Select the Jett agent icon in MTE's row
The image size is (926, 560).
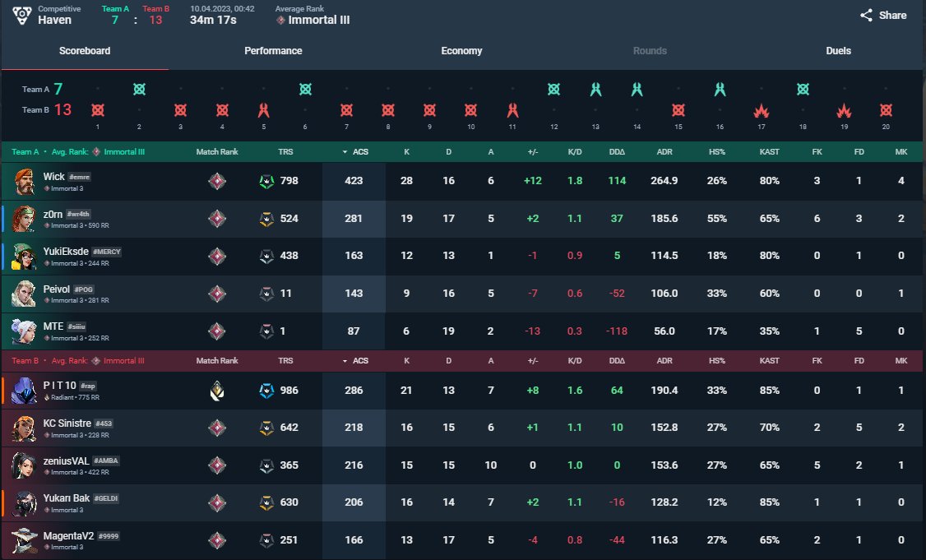[x=23, y=331]
